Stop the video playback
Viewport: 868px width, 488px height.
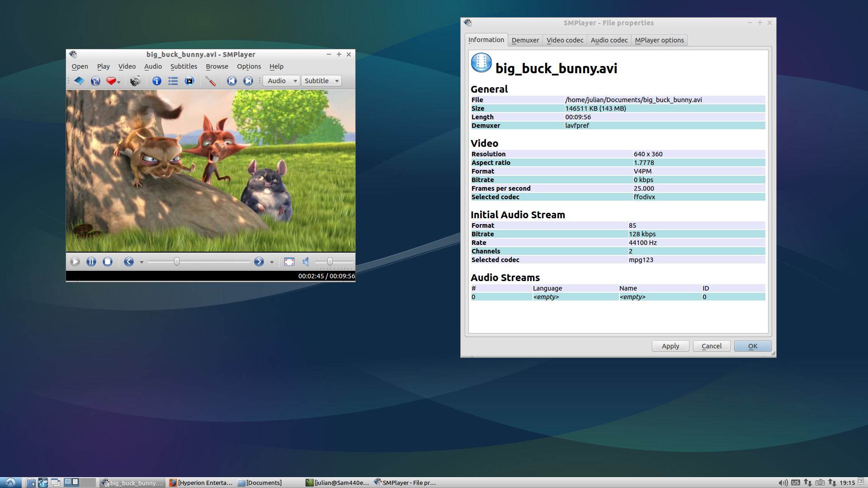pos(108,262)
